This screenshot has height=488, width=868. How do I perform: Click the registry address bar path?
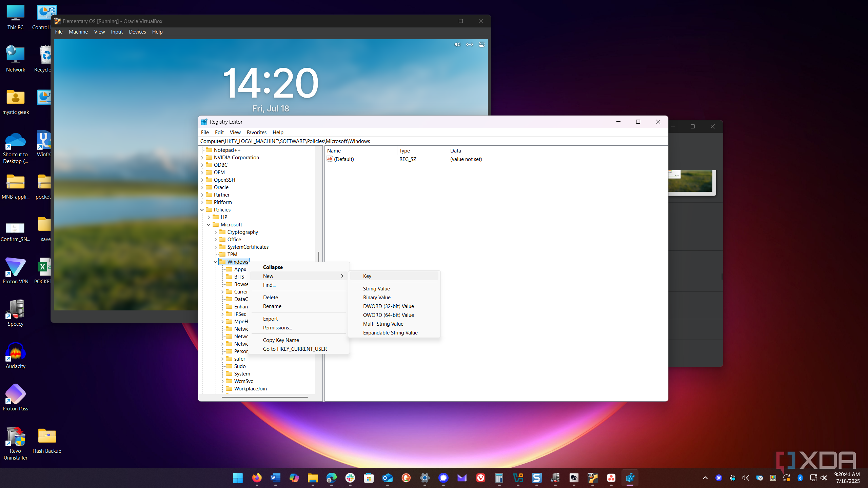(433, 141)
